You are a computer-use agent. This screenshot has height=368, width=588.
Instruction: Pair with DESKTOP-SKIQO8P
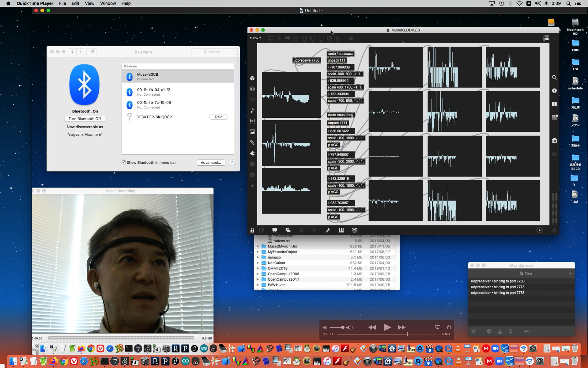tap(218, 117)
